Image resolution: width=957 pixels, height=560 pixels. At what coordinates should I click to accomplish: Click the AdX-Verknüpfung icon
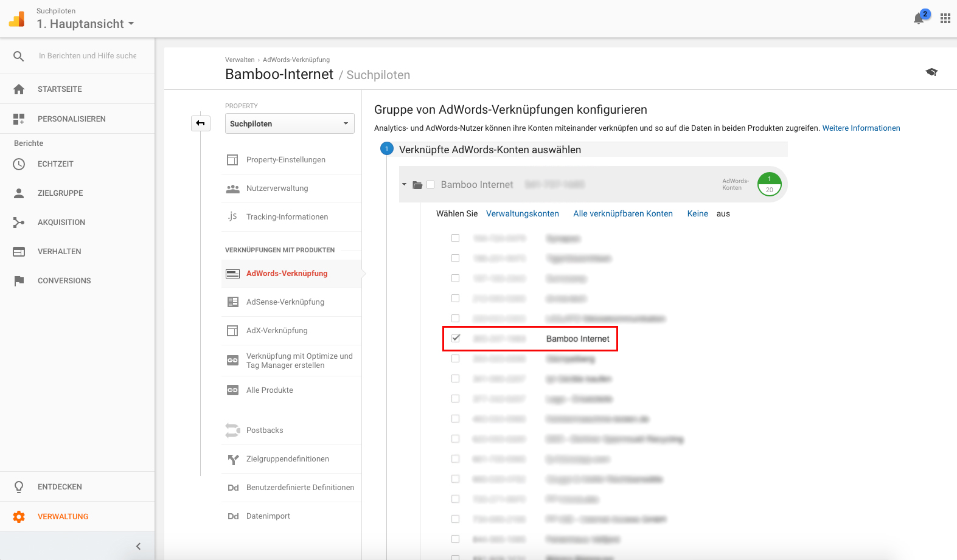click(x=232, y=331)
